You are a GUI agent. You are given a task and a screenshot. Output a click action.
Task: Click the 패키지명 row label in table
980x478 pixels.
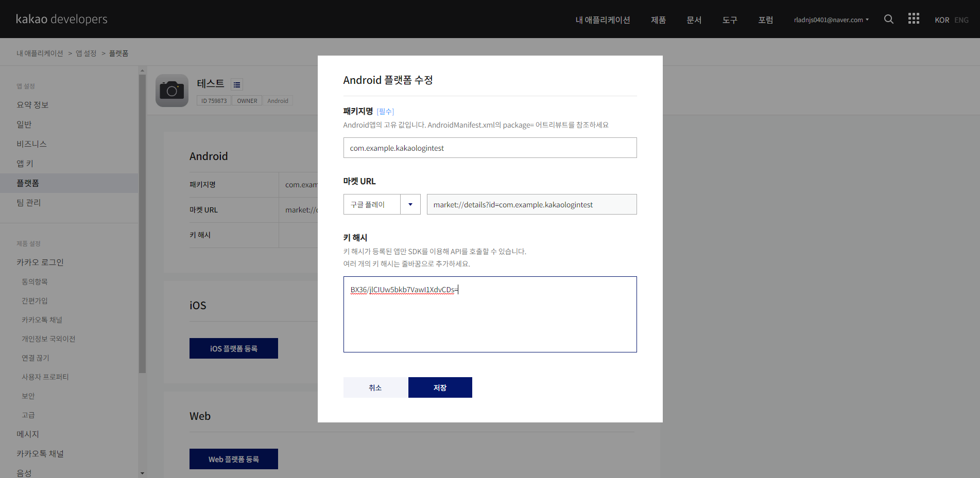point(202,185)
